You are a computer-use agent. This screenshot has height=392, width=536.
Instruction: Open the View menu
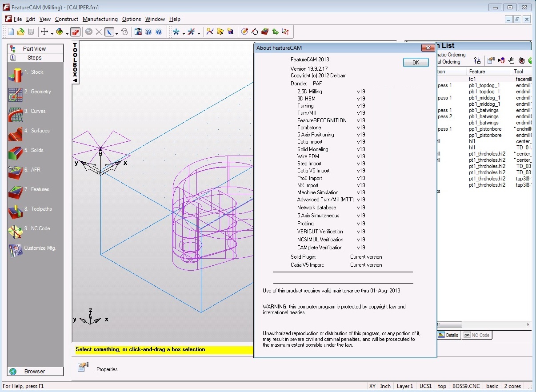45,19
